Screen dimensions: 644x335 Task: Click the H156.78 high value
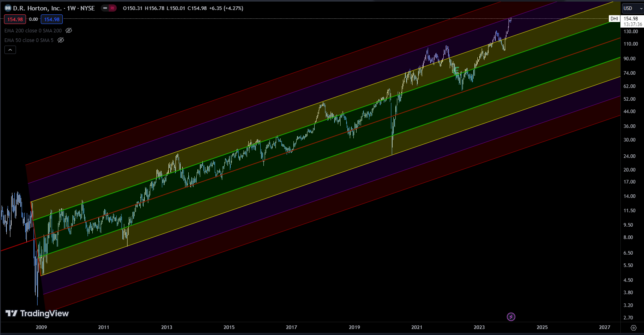click(154, 8)
